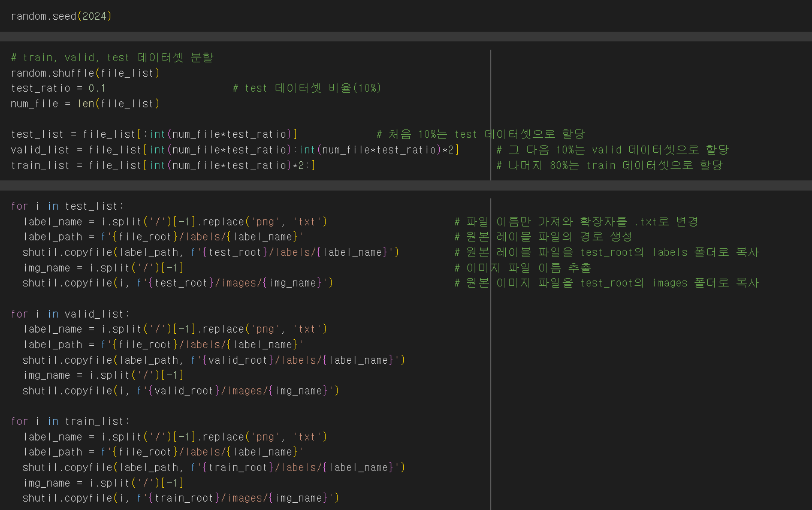This screenshot has width=812, height=510.
Task: Click the random.shuffle(file_list) line
Action: [x=85, y=73]
